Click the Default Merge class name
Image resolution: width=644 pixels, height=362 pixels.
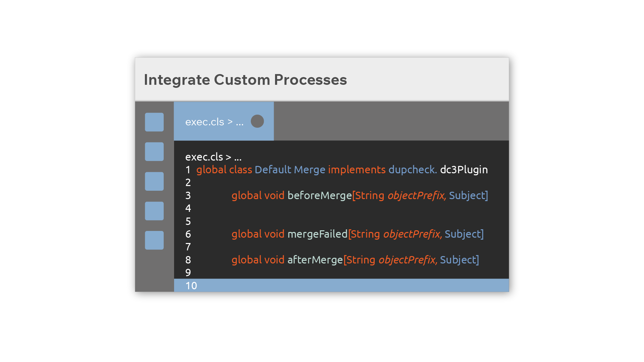[x=290, y=170]
